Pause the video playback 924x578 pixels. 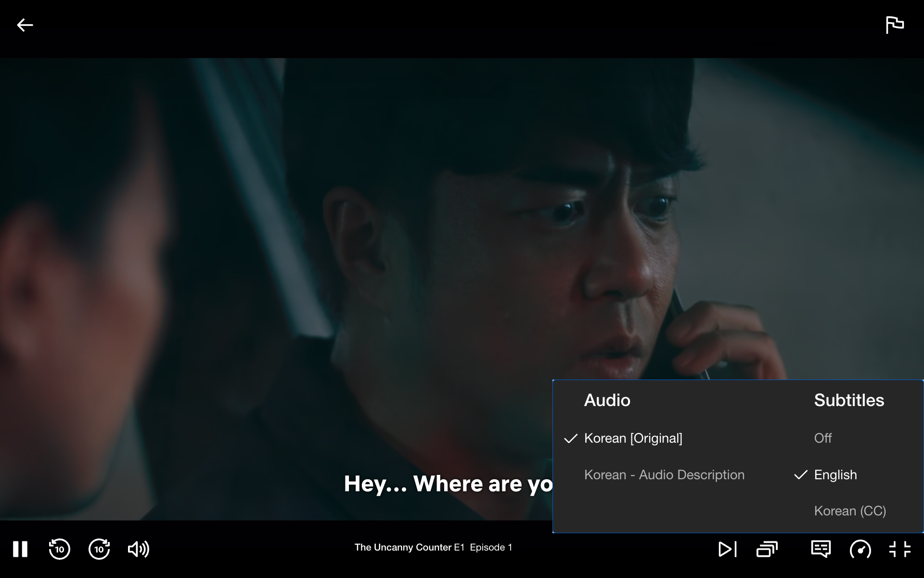click(20, 549)
